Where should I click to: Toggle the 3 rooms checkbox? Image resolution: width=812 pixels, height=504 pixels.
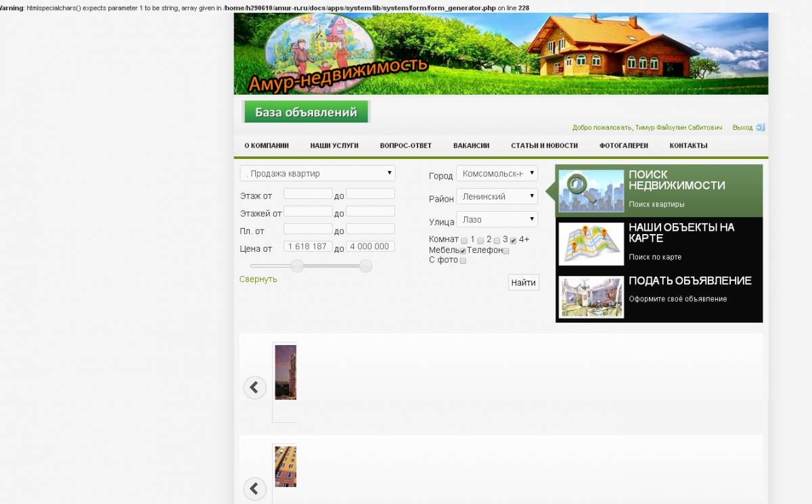(x=497, y=240)
